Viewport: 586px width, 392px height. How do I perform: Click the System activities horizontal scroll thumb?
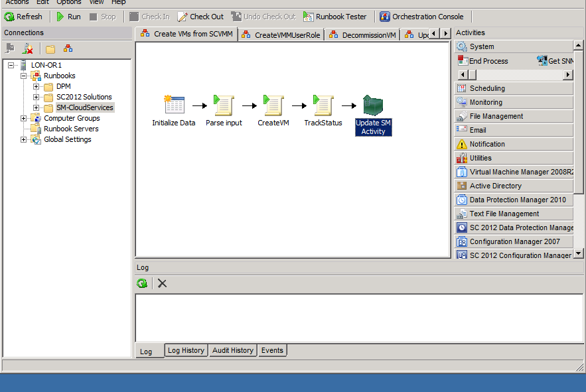[x=473, y=75]
